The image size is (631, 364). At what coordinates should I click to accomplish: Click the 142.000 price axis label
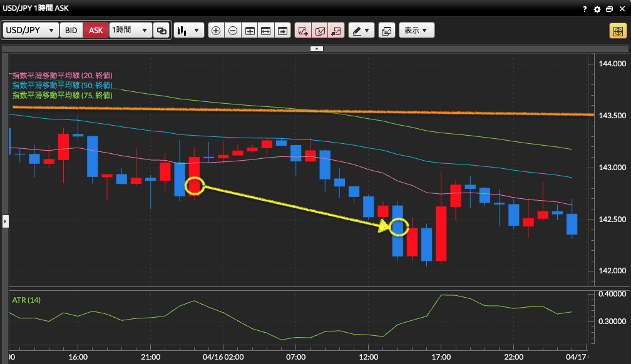point(612,271)
